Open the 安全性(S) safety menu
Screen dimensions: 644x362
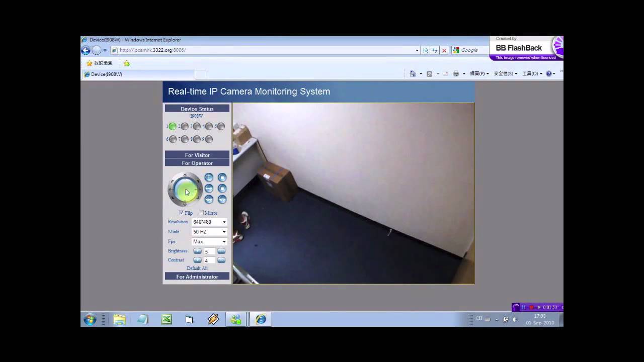505,74
